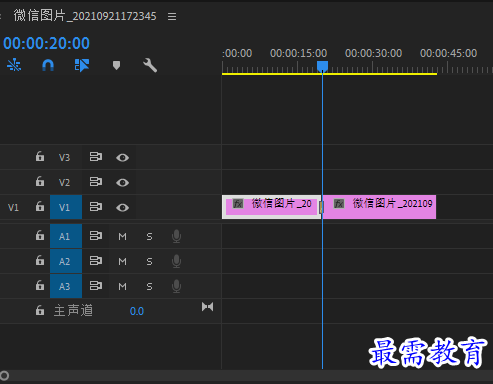493x384 pixels.
Task: Lock the V1 track
Action: click(40, 206)
